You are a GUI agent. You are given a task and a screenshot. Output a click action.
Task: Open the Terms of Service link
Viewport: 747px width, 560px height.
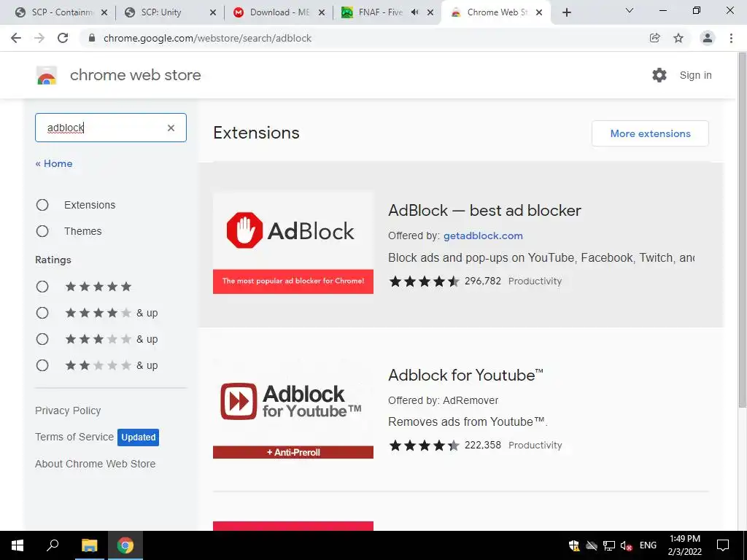tap(74, 437)
